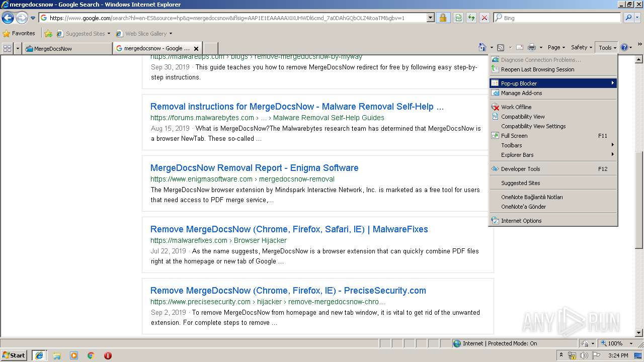Open the red shield taskbar icon

(108, 355)
